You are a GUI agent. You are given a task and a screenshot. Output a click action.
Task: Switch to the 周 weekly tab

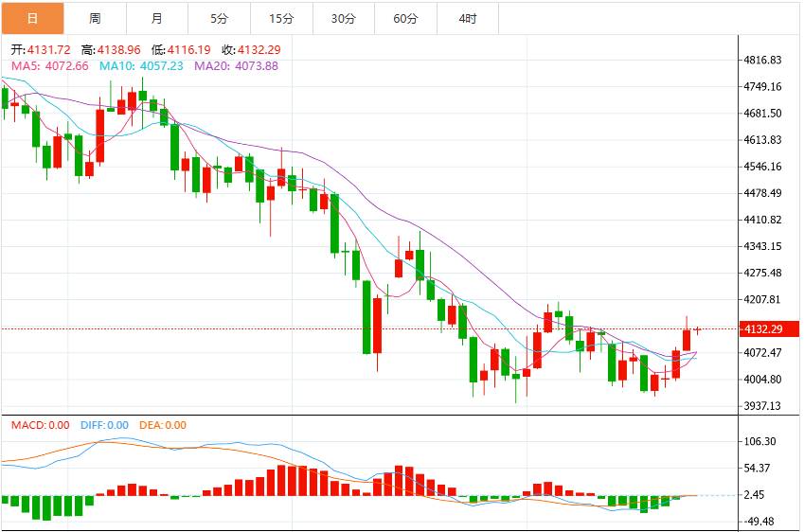pyautogui.click(x=95, y=18)
